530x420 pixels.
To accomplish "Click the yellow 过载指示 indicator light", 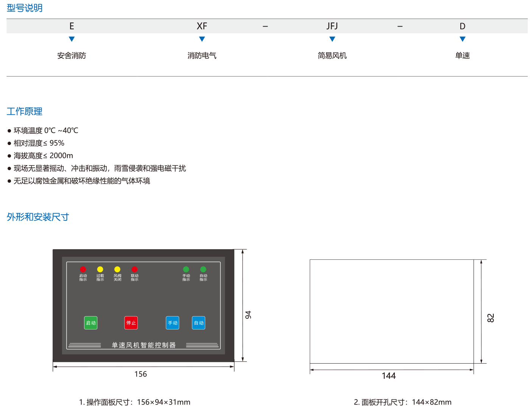I will (x=100, y=269).
